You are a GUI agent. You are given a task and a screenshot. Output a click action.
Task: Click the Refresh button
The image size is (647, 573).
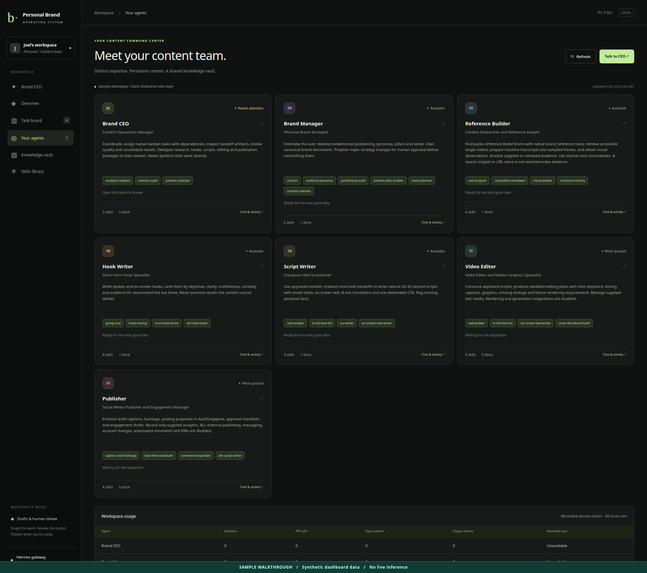580,57
